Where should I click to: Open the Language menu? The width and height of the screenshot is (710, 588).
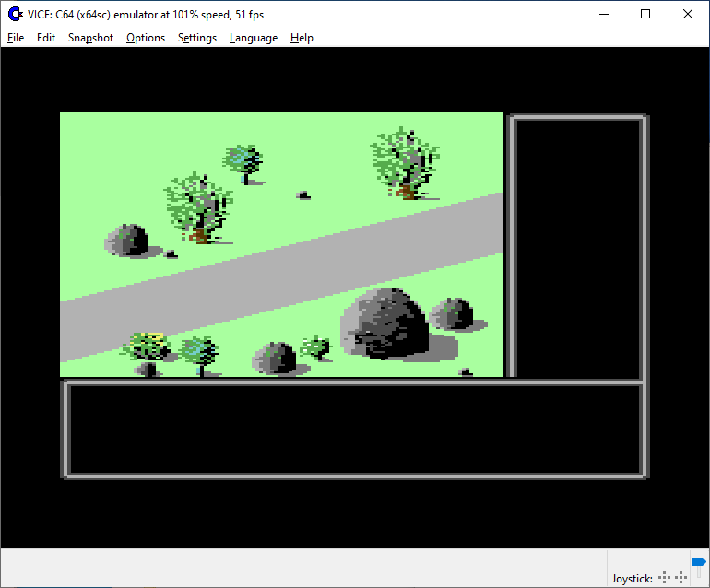(254, 38)
